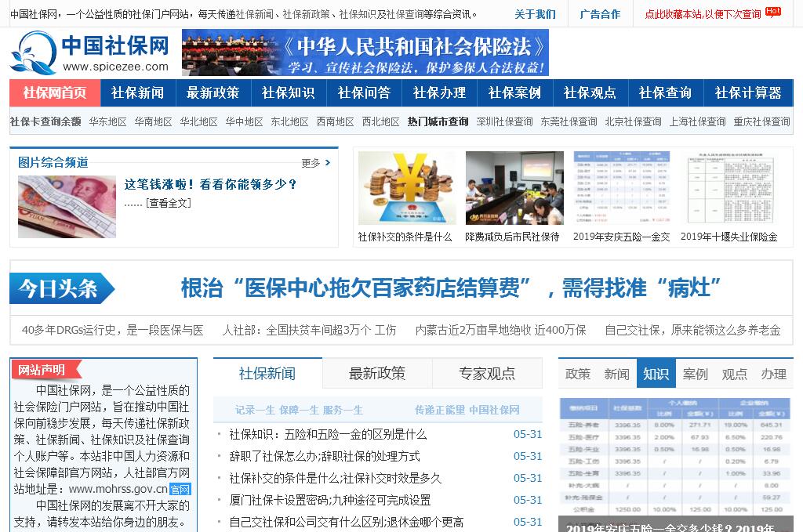Open the 社会保险法 banner image
803x532 pixels.
tap(365, 52)
